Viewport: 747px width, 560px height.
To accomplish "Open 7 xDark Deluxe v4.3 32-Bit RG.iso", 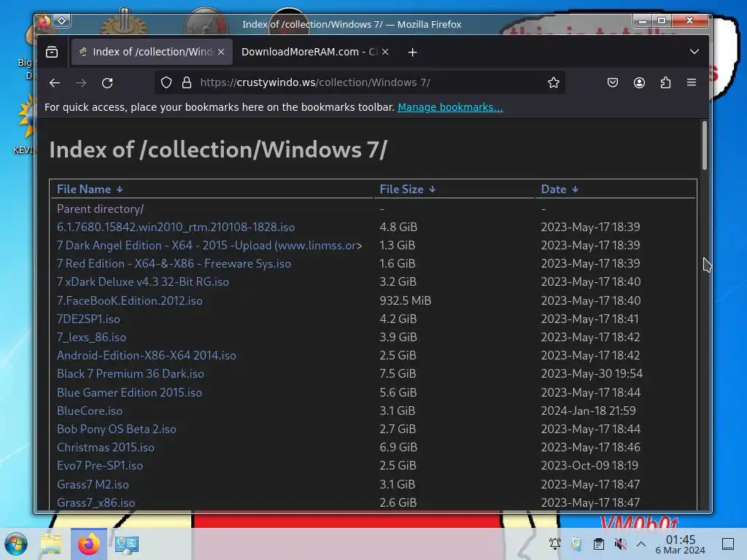I will coord(143,282).
